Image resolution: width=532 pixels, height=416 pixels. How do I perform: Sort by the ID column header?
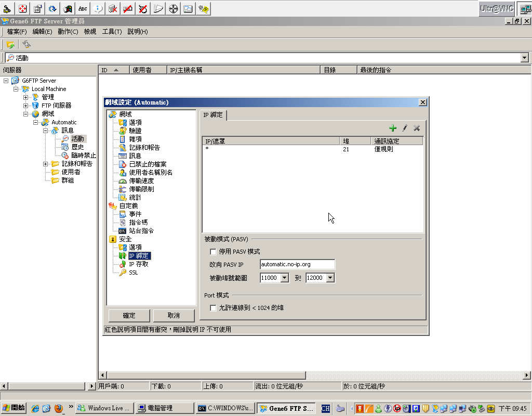tap(114, 70)
